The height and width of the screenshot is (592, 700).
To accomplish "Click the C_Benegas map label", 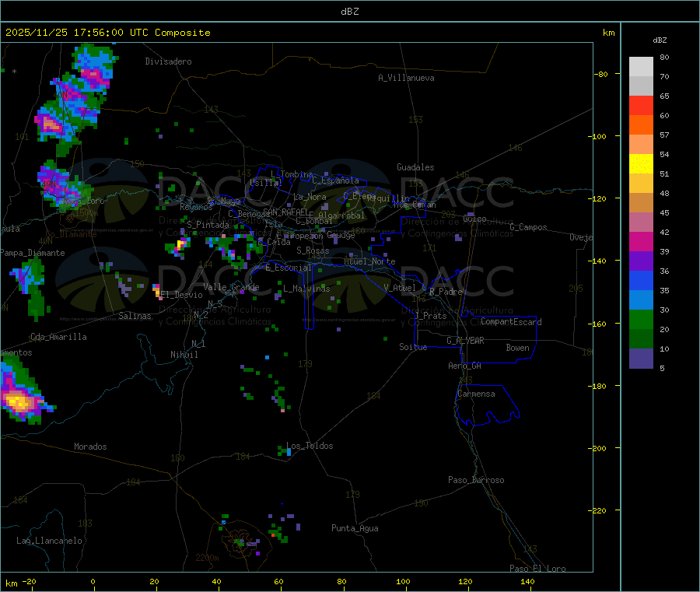I will [x=249, y=214].
